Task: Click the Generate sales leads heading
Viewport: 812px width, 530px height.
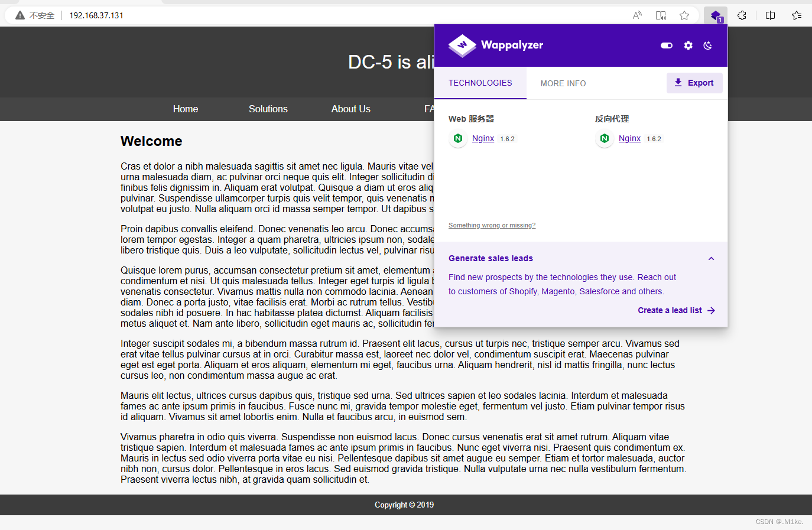Action: coord(491,258)
